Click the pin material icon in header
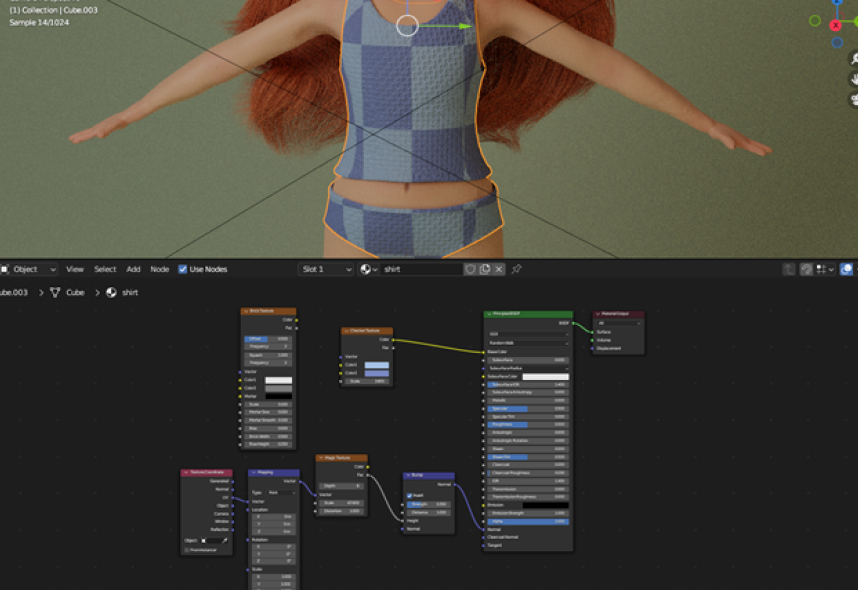The image size is (858, 590). click(517, 269)
